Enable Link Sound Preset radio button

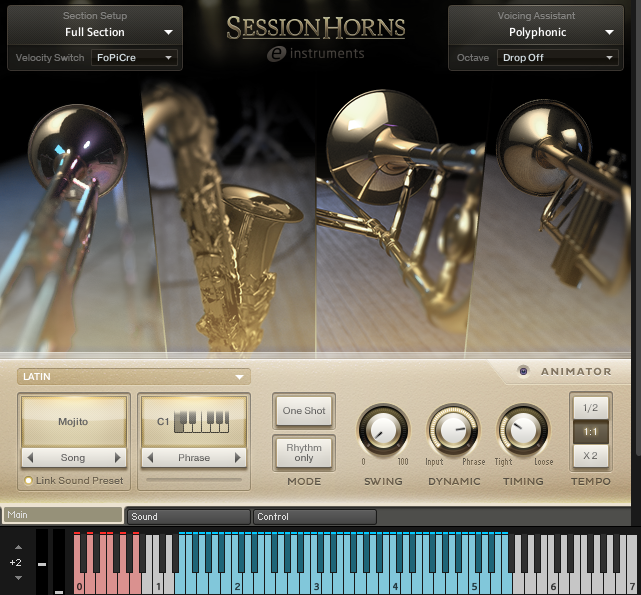(x=28, y=480)
